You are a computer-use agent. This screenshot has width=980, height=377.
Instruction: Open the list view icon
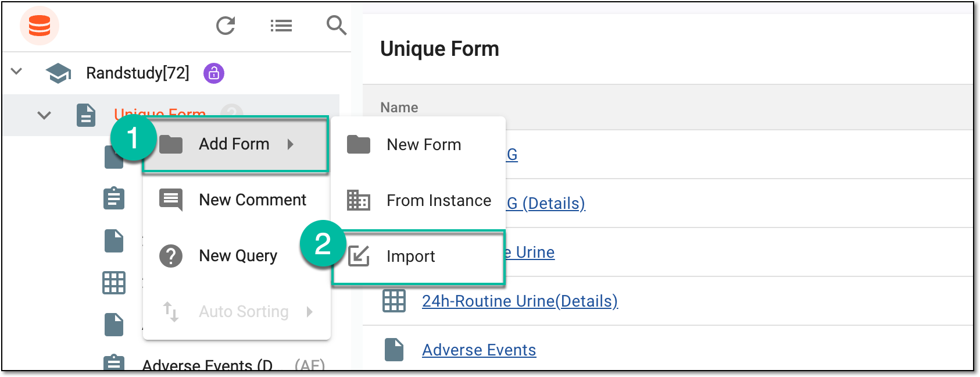click(281, 26)
